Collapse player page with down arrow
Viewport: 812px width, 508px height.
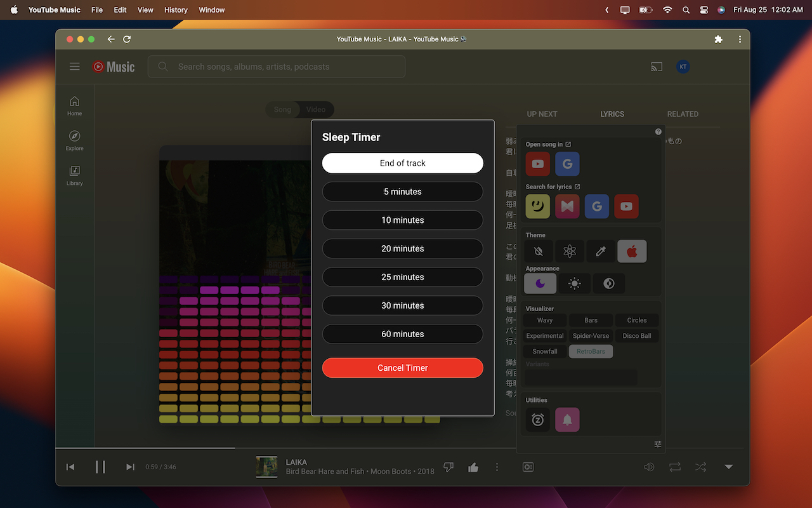(729, 467)
